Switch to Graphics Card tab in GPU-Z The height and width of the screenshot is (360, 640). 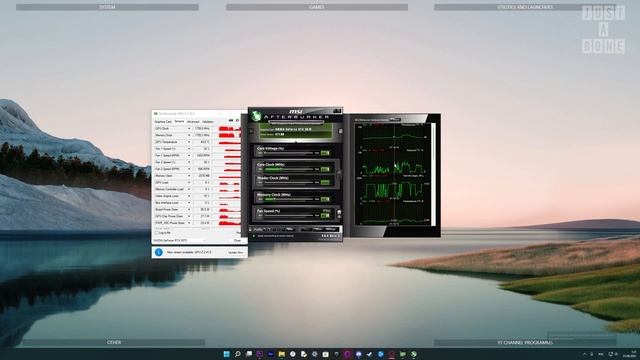point(163,122)
